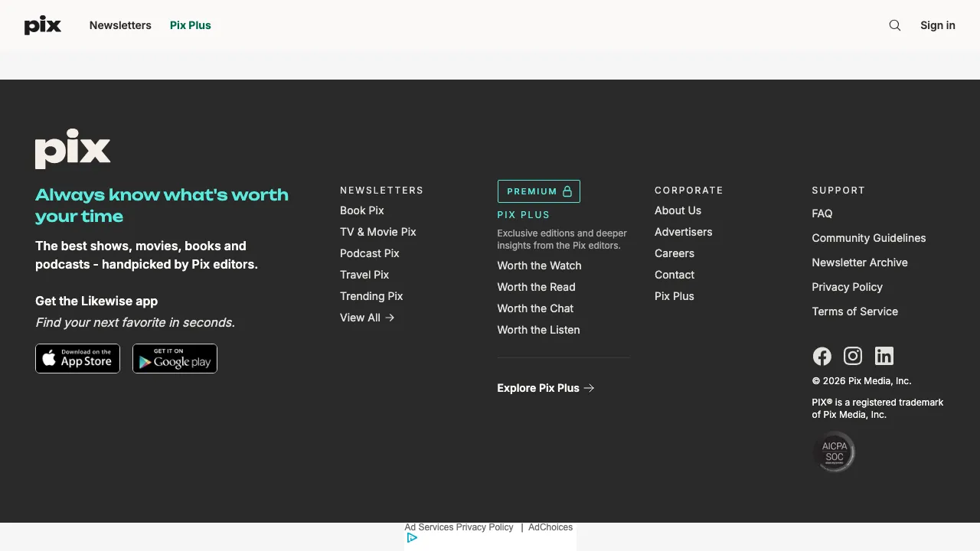Visit the Pix Facebook page icon
The height and width of the screenshot is (551, 980).
pos(822,356)
